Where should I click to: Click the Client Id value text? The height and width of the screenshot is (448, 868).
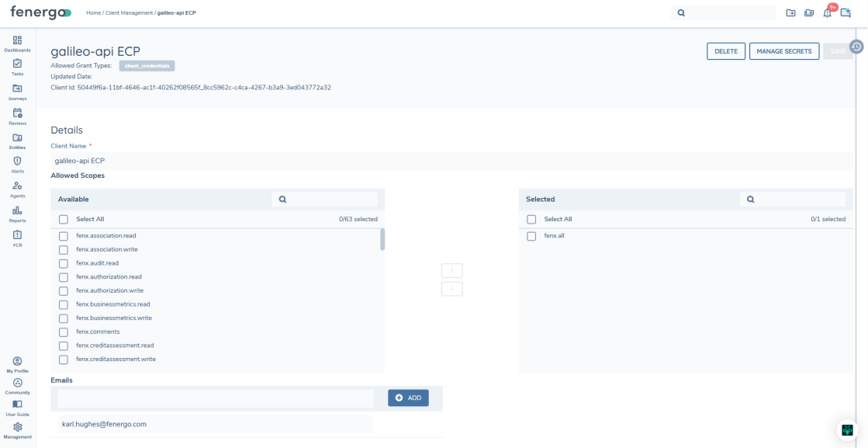204,88
